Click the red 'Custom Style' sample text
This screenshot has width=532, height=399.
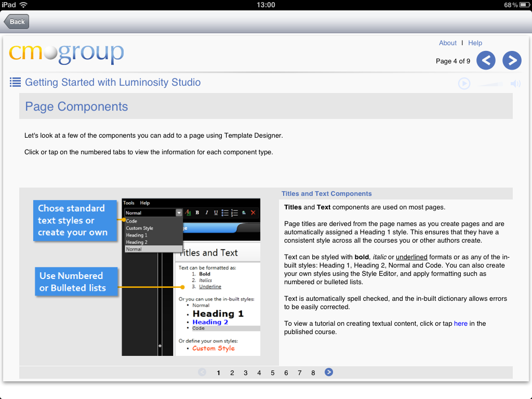214,349
